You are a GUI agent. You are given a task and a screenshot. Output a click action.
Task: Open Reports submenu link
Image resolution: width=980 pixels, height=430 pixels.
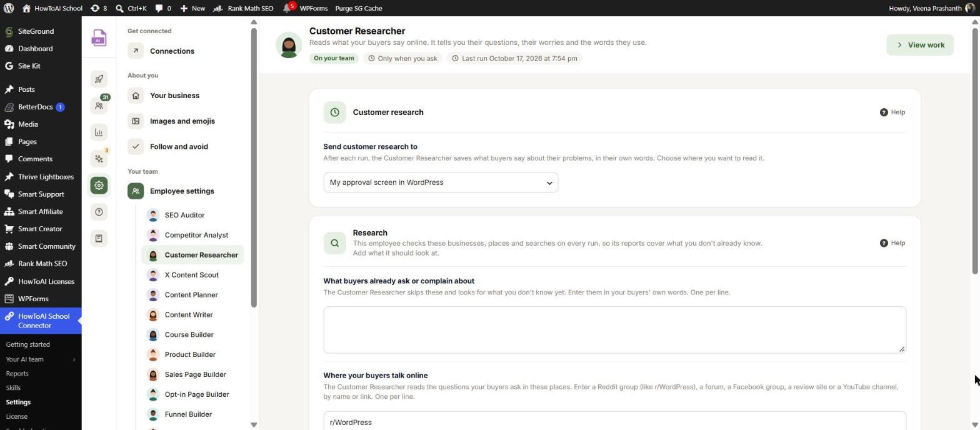(17, 374)
